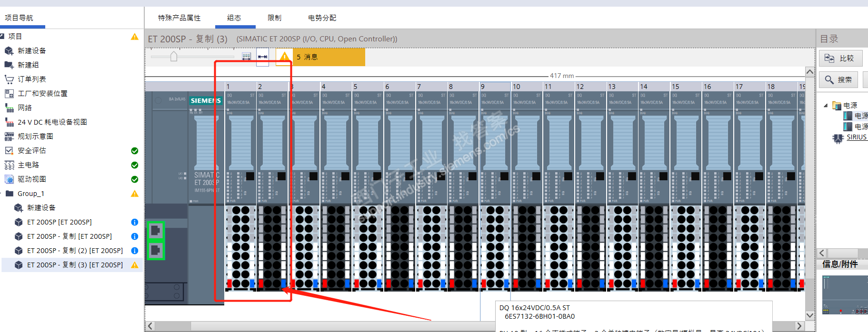Image resolution: width=868 pixels, height=332 pixels.
Task: Switch to the 电势分配 tab
Action: [x=322, y=18]
